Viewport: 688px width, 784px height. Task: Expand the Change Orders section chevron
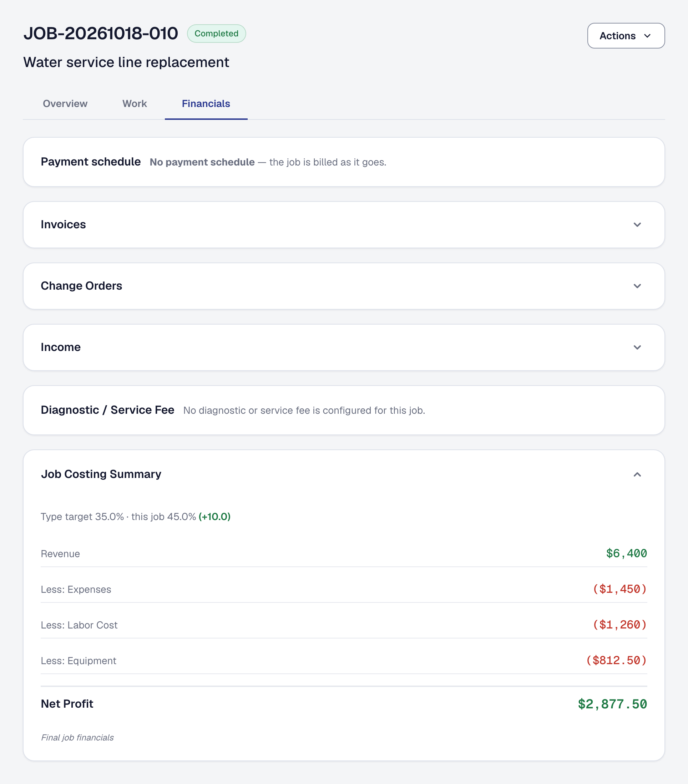click(637, 286)
